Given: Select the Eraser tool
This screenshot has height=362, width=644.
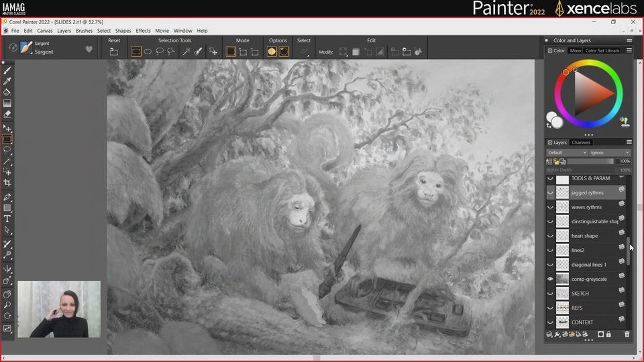Looking at the screenshot, I should tap(7, 115).
